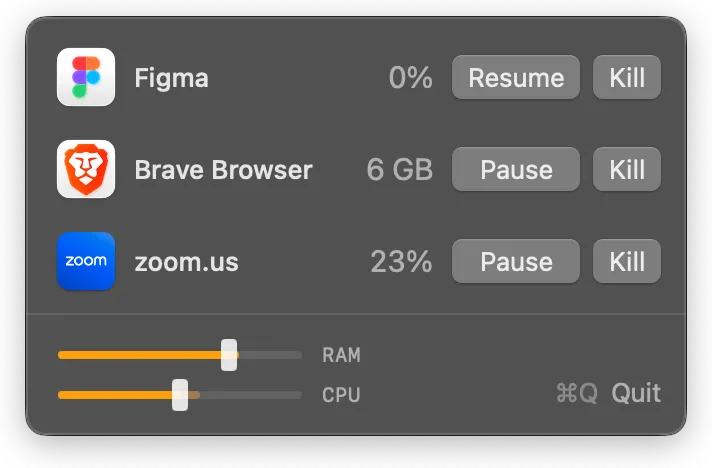The image size is (712, 468).
Task: Select the Quit menu item
Action: [636, 393]
